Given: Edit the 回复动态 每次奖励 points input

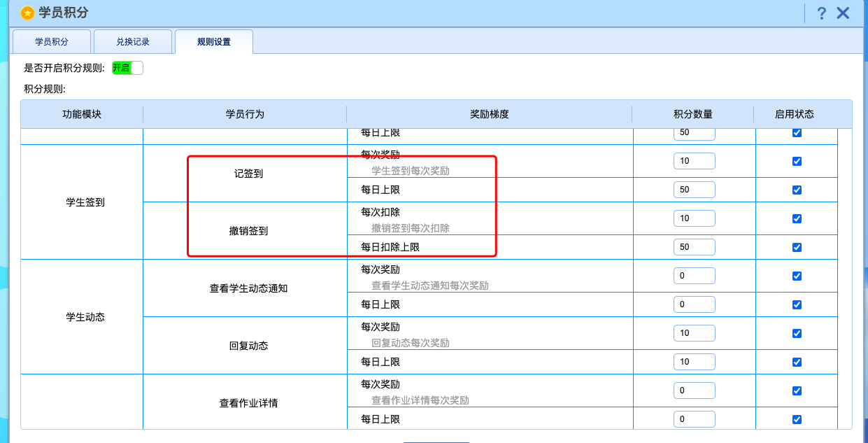Looking at the screenshot, I should point(695,333).
